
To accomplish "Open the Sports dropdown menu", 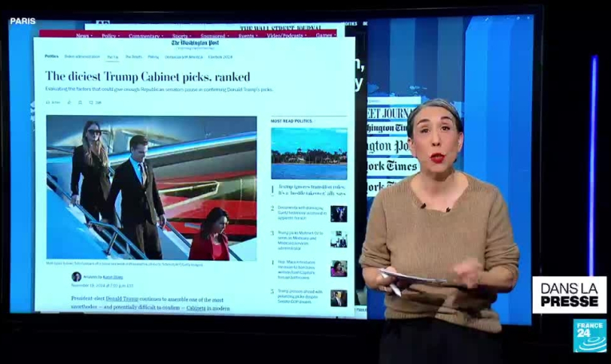I will pos(181,36).
